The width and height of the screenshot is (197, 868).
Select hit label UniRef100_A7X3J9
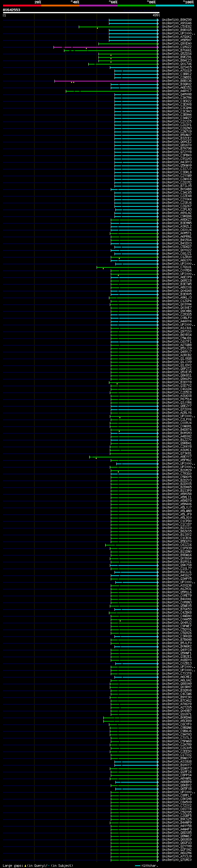(x=177, y=856)
